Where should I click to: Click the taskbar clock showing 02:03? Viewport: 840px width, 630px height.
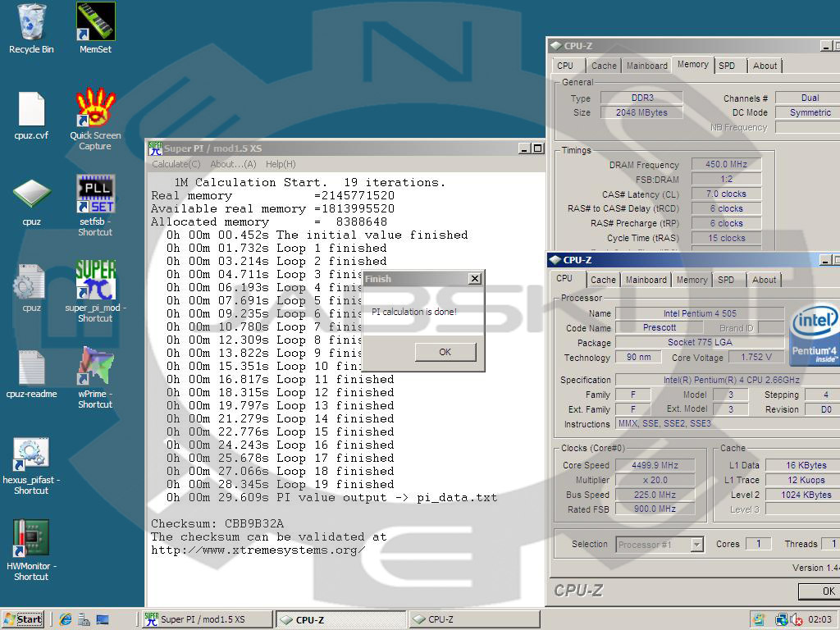[x=819, y=620]
